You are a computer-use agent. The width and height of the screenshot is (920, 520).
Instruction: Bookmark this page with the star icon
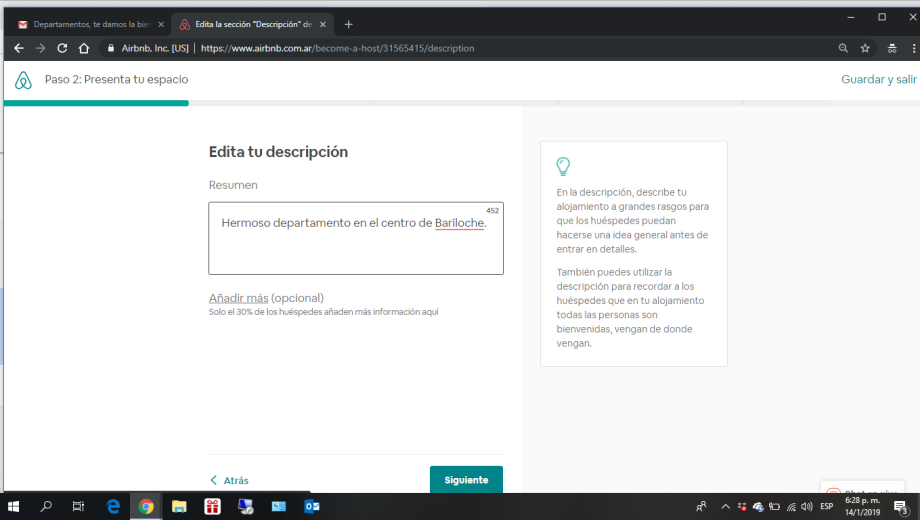tap(865, 48)
